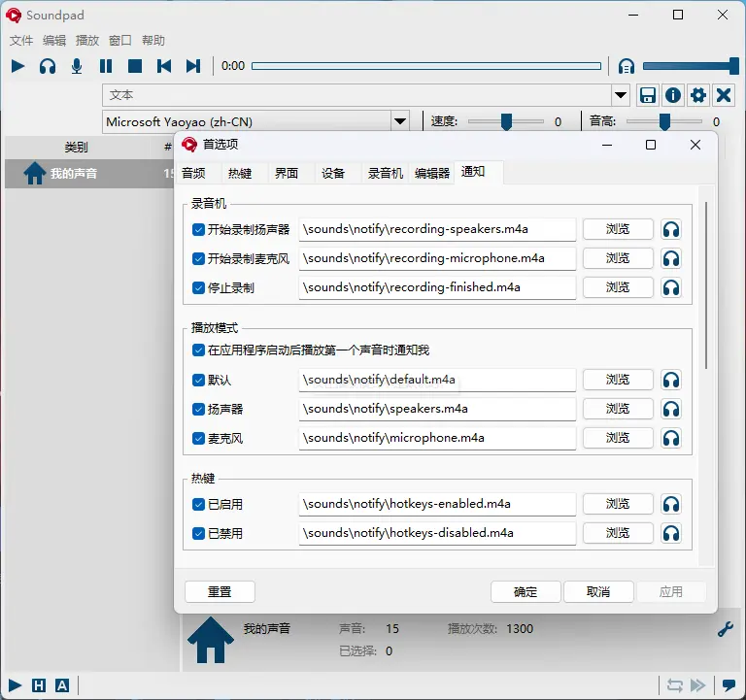Adjust the 速度 speed slider
Viewport: 746px width, 700px height.
click(x=506, y=121)
